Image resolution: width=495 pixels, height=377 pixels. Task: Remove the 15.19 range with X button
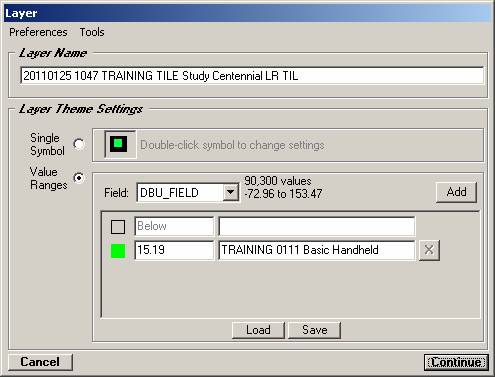tap(429, 250)
